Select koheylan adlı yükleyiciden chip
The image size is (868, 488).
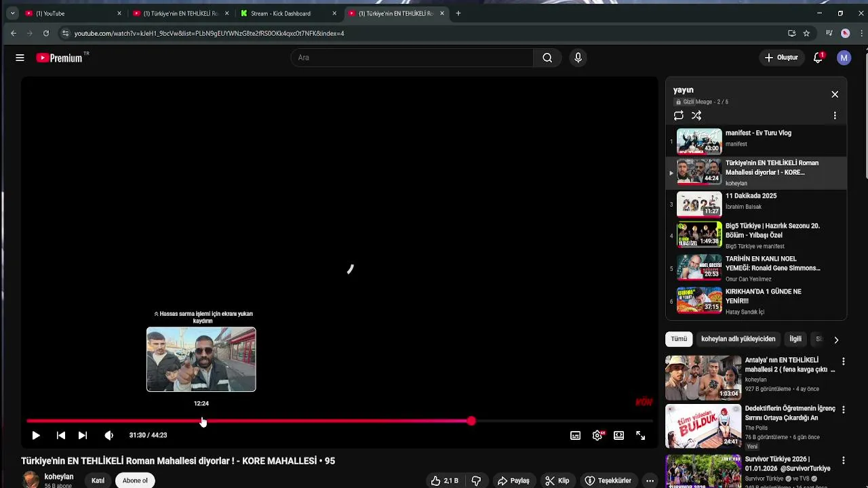click(x=738, y=339)
